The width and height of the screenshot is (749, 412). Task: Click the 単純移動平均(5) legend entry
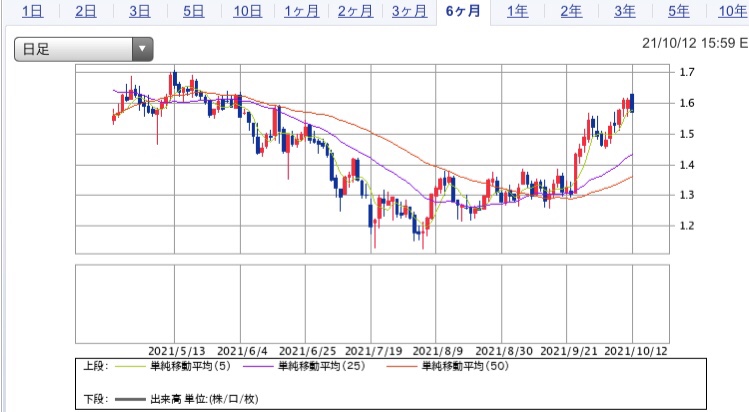(190, 366)
